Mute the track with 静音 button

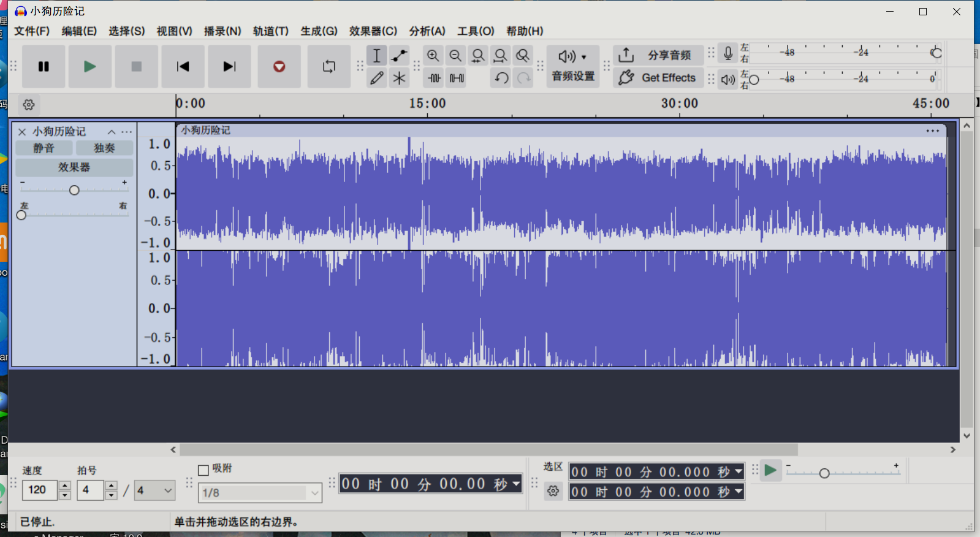tap(44, 148)
